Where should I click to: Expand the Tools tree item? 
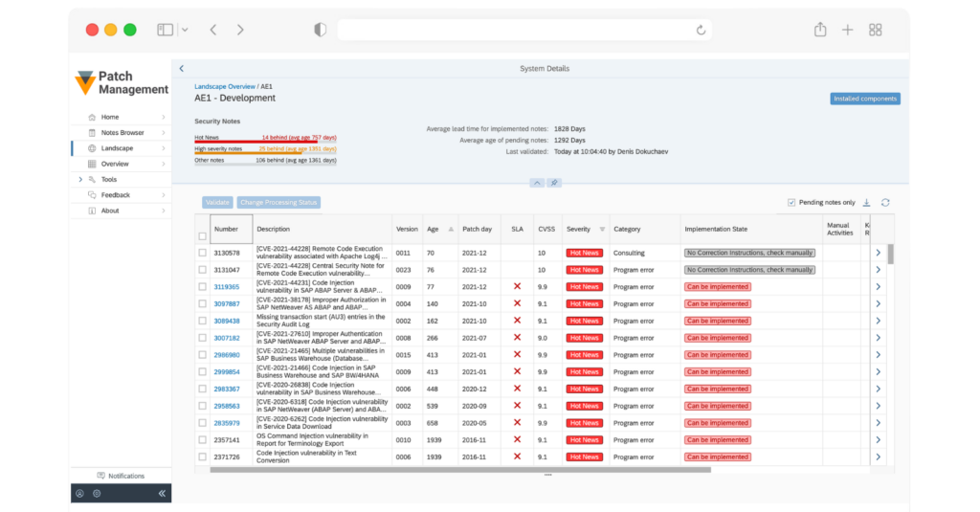(x=80, y=179)
